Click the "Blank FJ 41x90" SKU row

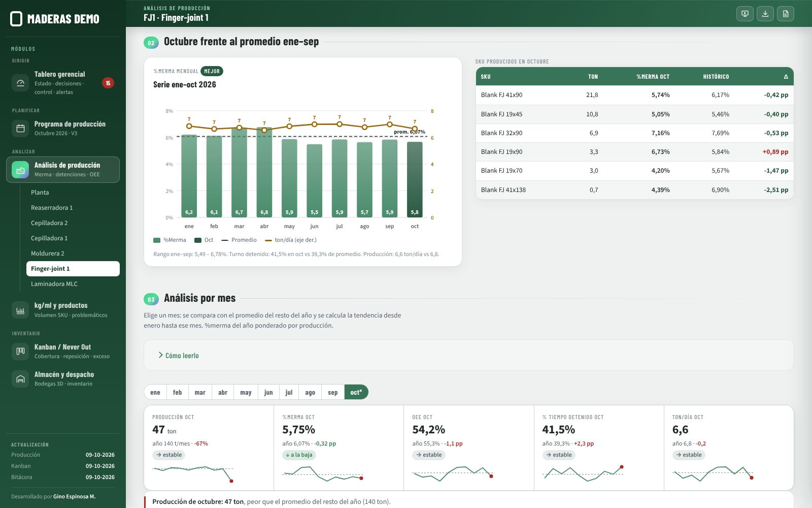634,95
